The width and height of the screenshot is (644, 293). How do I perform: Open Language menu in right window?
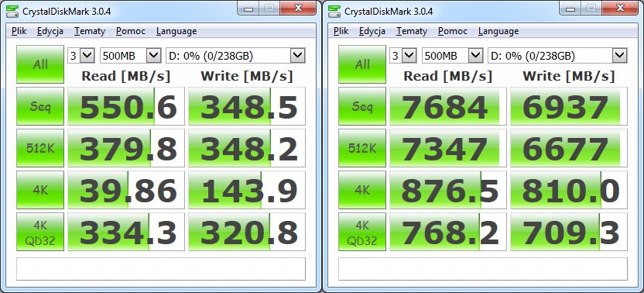pyautogui.click(x=498, y=31)
